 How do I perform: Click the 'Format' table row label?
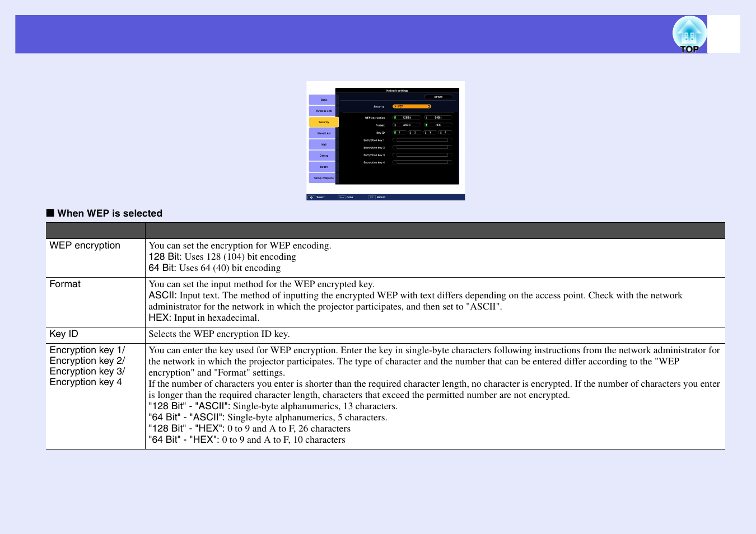point(65,284)
